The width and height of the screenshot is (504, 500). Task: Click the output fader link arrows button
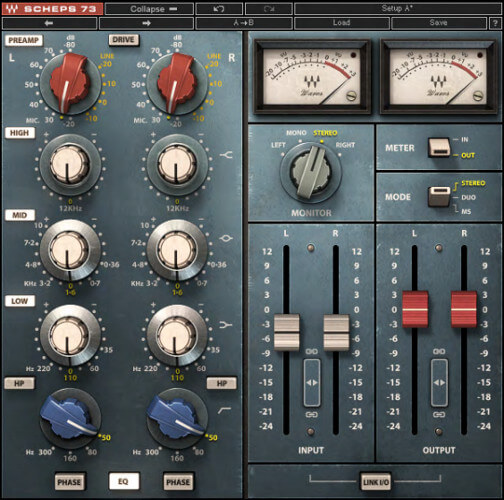(x=439, y=383)
